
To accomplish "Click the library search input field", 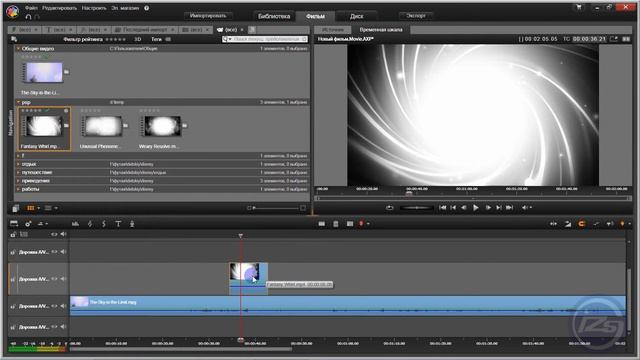I will pos(265,39).
